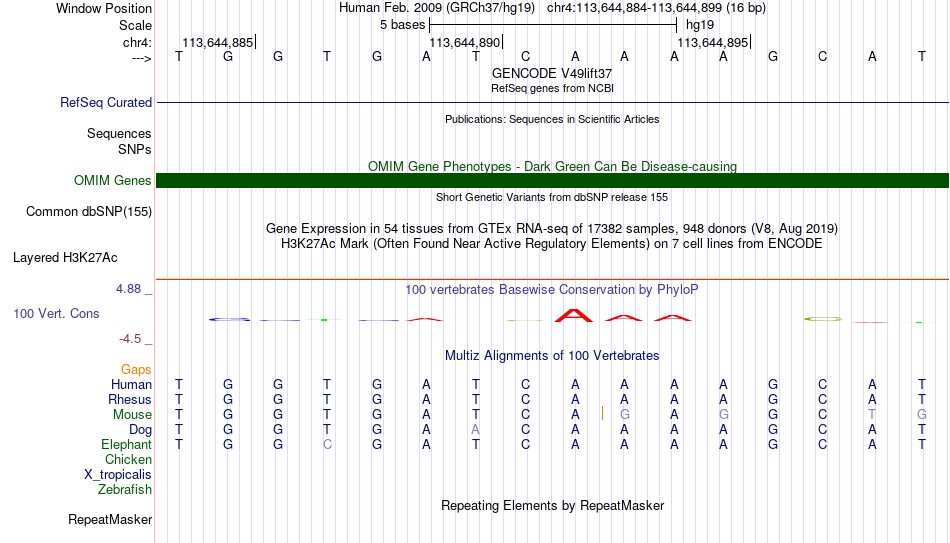Click the GENCODE V49lift37 track title
950x543 pixels.
pyautogui.click(x=552, y=73)
